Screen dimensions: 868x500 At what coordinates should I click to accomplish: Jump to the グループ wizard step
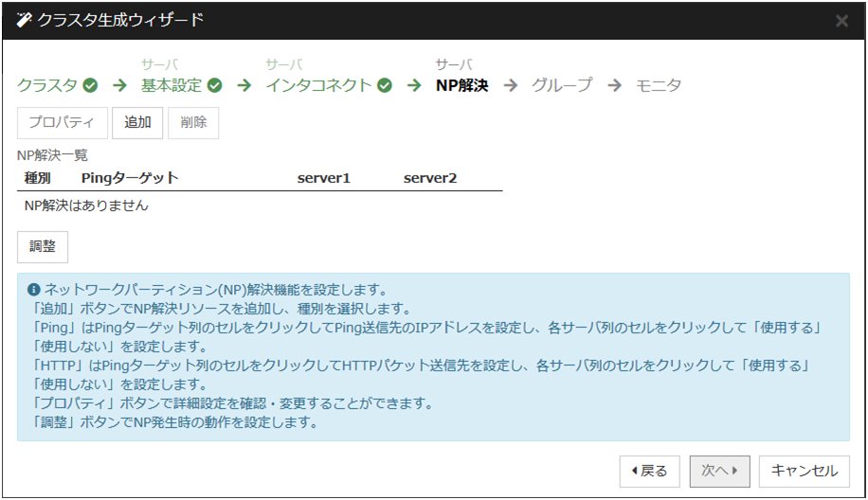(x=562, y=85)
